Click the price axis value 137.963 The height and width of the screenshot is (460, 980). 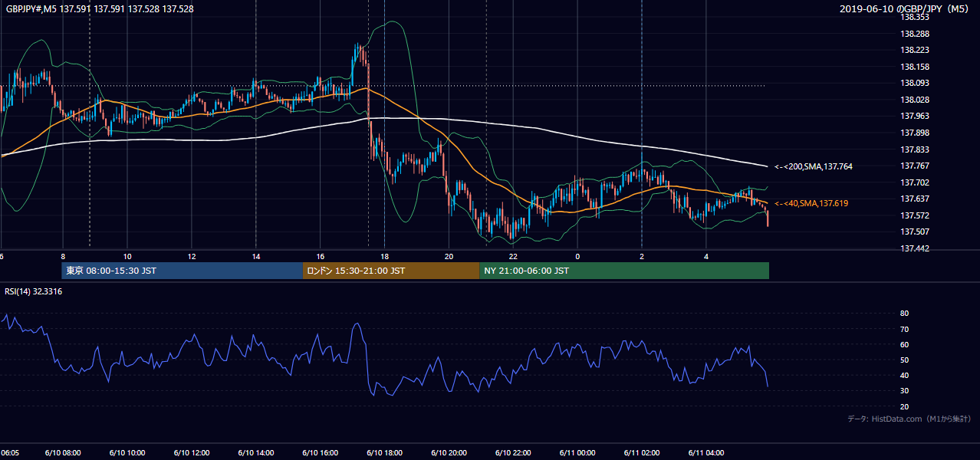[x=915, y=116]
